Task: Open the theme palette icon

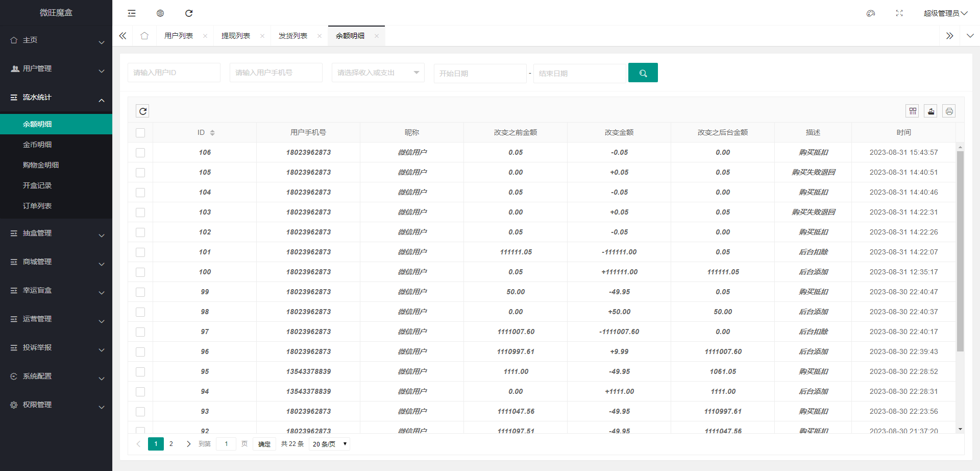Action: click(x=871, y=13)
